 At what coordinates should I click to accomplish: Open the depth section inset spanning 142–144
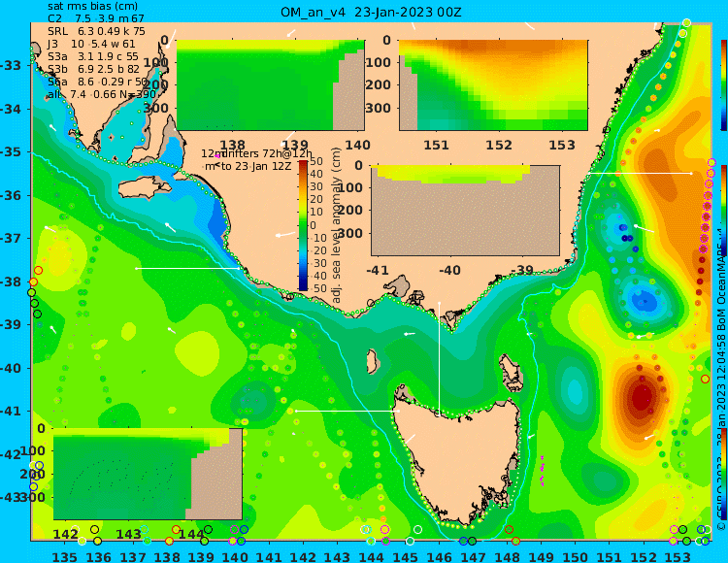[x=148, y=474]
